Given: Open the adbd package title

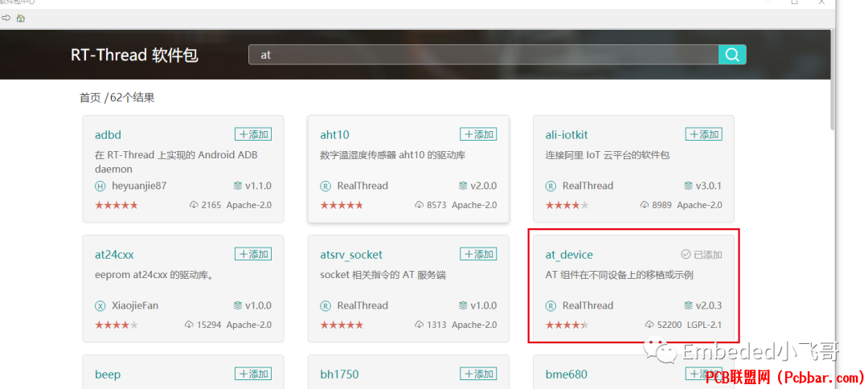Looking at the screenshot, I should (108, 135).
